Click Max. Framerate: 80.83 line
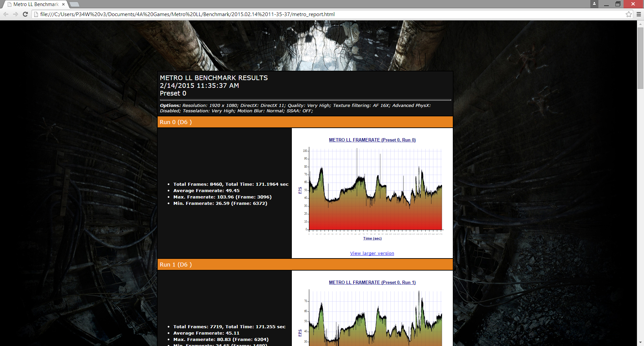Image resolution: width=644 pixels, height=346 pixels. [x=221, y=339]
